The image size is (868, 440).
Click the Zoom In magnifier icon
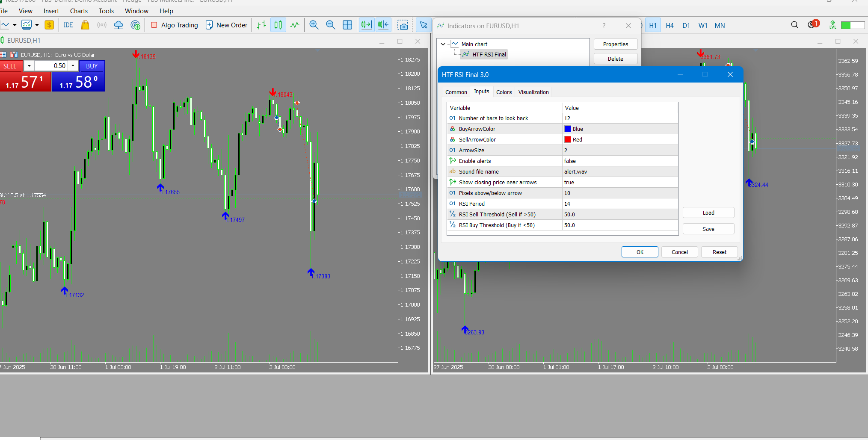(314, 25)
